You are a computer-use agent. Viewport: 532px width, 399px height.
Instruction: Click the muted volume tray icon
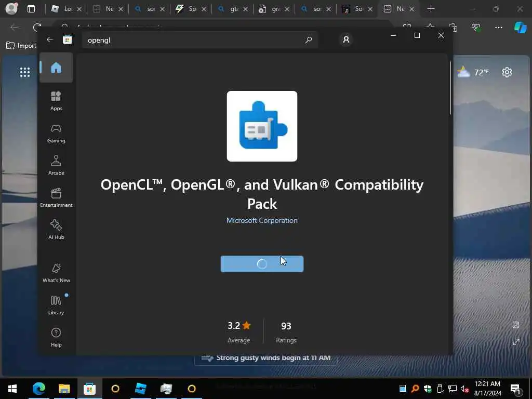464,389
